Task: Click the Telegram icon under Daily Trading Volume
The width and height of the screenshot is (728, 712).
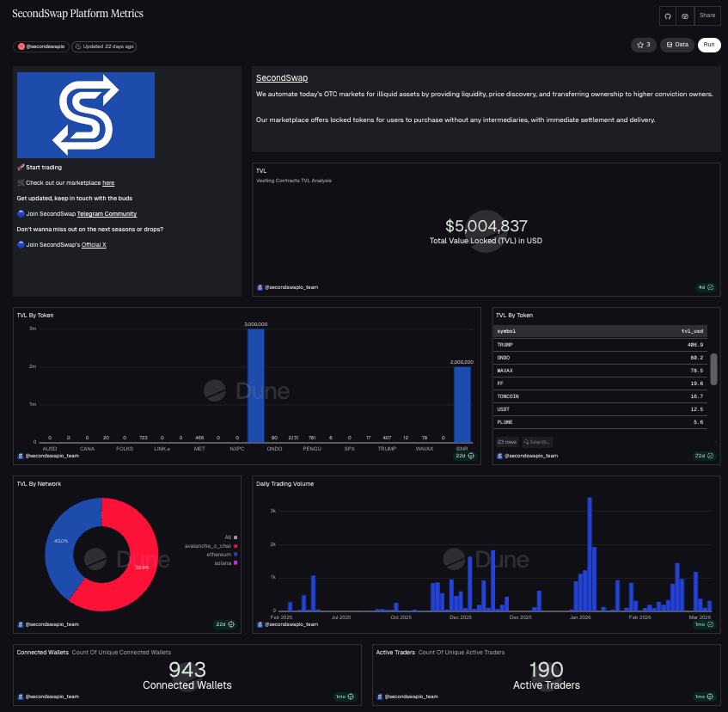Action: [260, 624]
